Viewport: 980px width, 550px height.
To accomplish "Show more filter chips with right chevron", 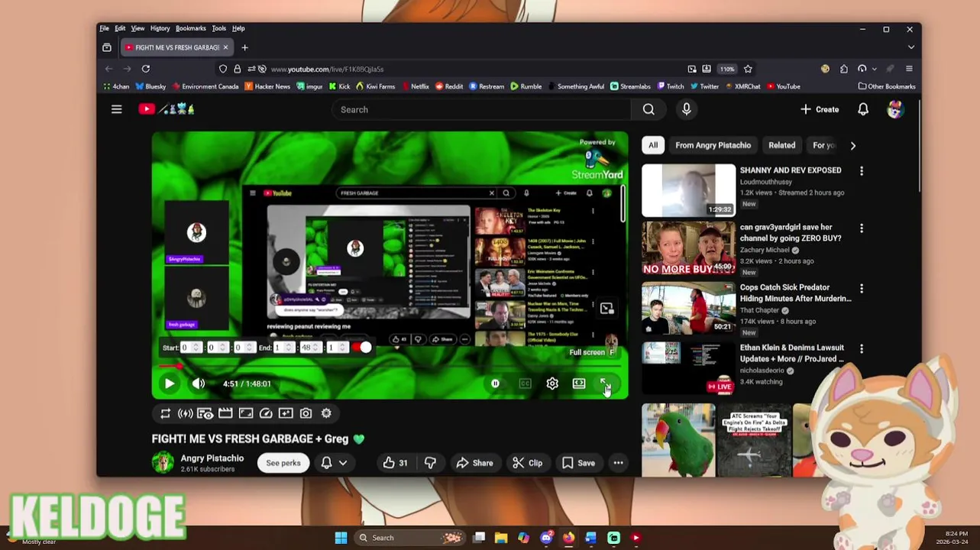I will tap(852, 145).
